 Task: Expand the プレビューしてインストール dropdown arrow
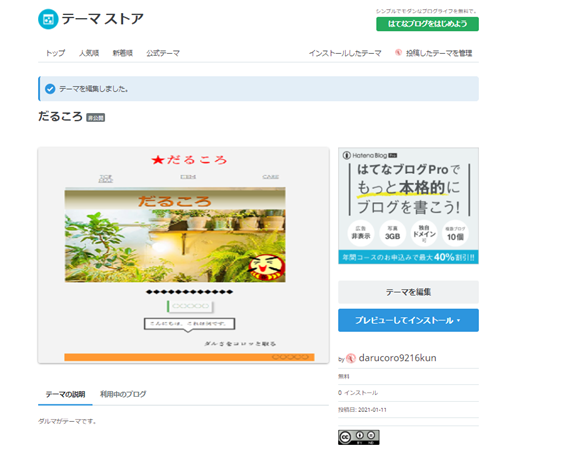459,320
